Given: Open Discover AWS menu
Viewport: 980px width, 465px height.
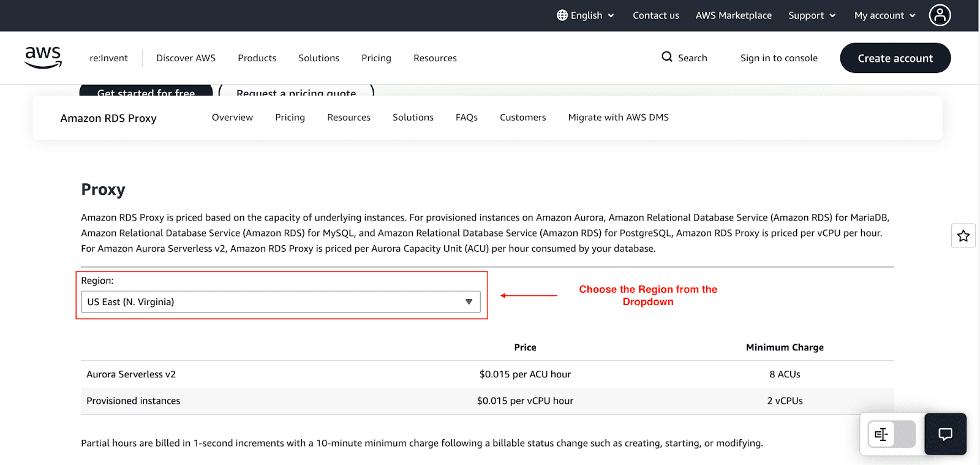Looking at the screenshot, I should [x=186, y=58].
